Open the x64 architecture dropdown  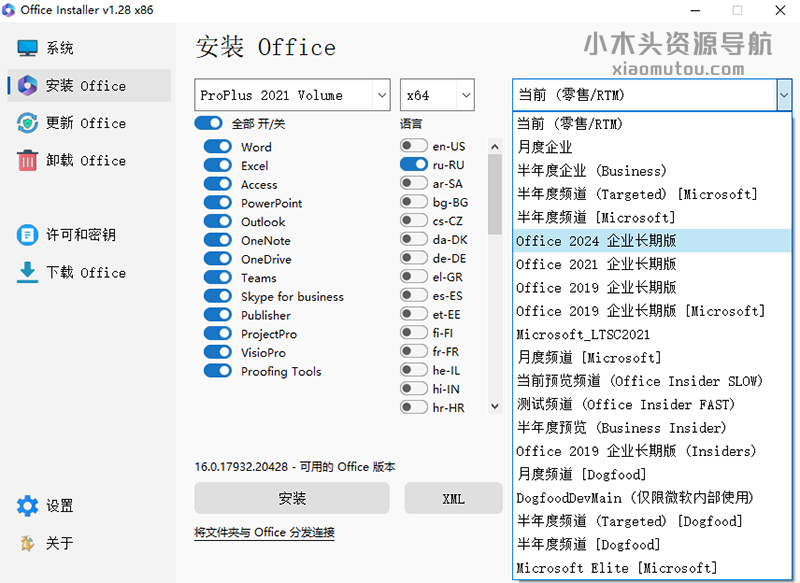point(437,95)
